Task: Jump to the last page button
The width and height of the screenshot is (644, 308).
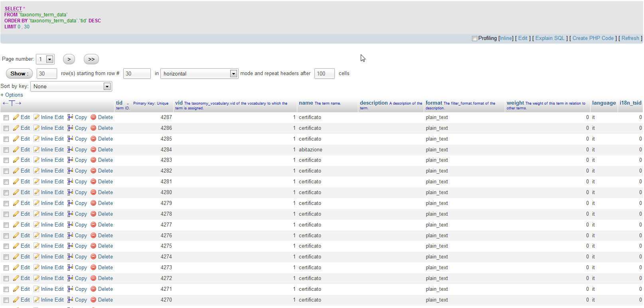Action: pyautogui.click(x=91, y=59)
